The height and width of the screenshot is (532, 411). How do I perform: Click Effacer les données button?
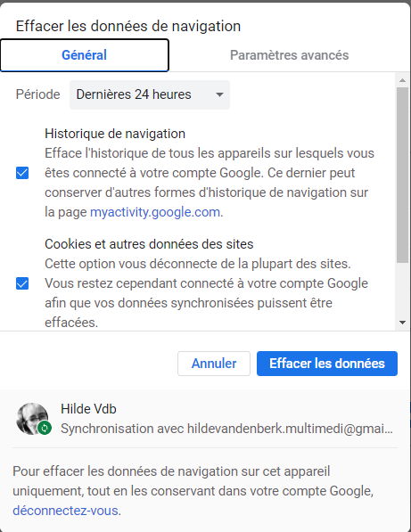pos(327,364)
